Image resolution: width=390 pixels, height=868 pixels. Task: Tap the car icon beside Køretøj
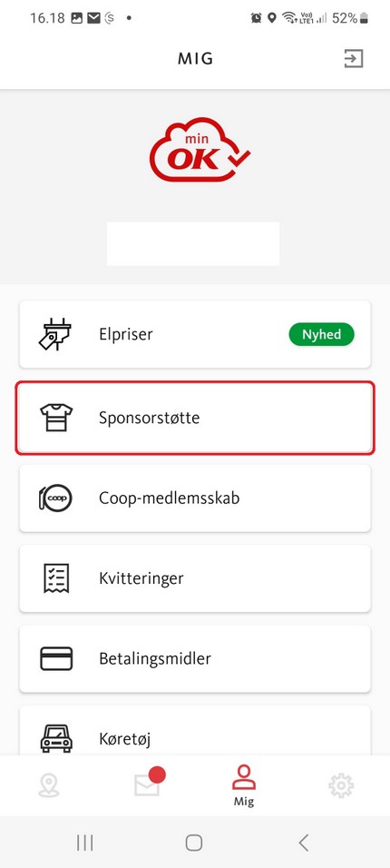[56, 738]
